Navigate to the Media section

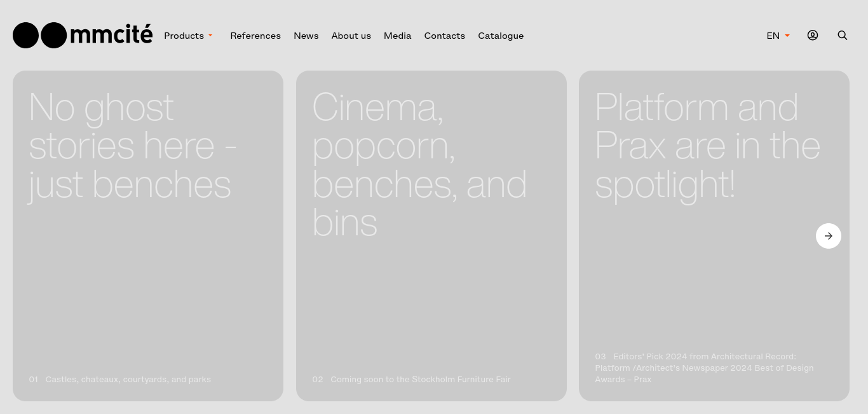[x=397, y=36]
